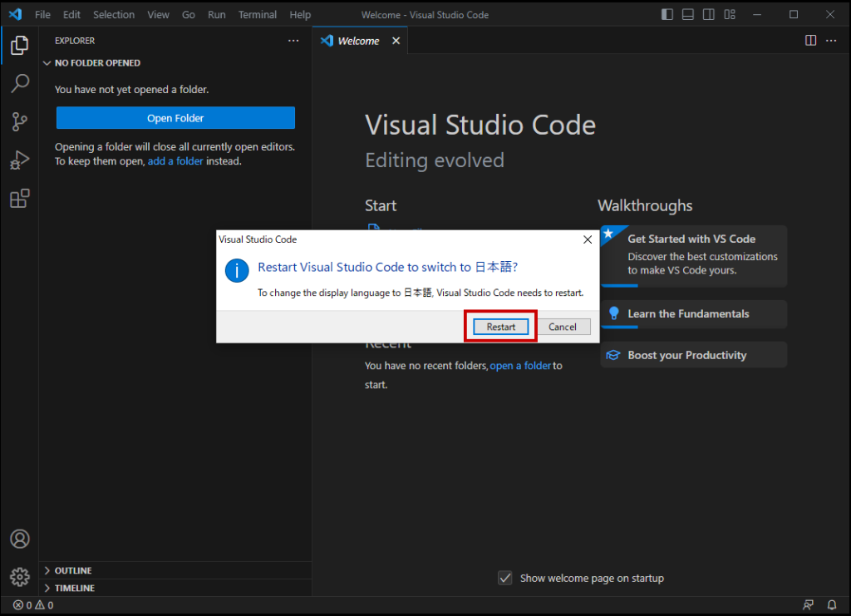Open the Run and Debug icon
The image size is (851, 616).
pos(19,160)
